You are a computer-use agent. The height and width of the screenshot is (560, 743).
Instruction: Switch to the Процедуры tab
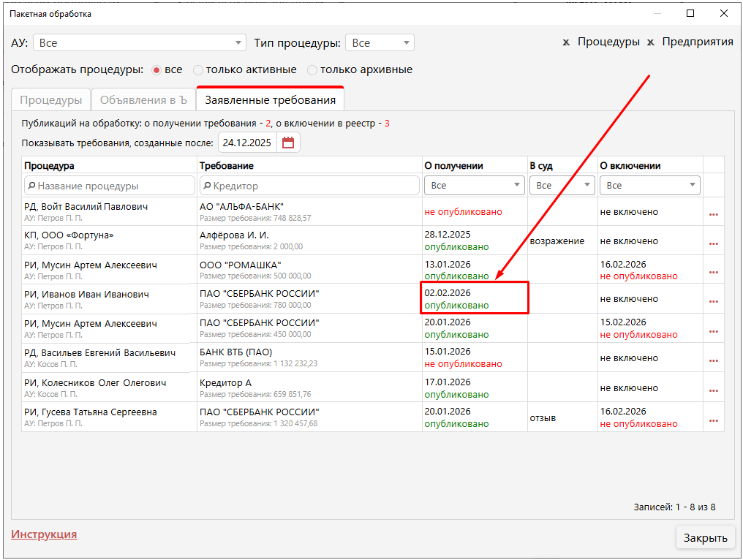pyautogui.click(x=50, y=100)
